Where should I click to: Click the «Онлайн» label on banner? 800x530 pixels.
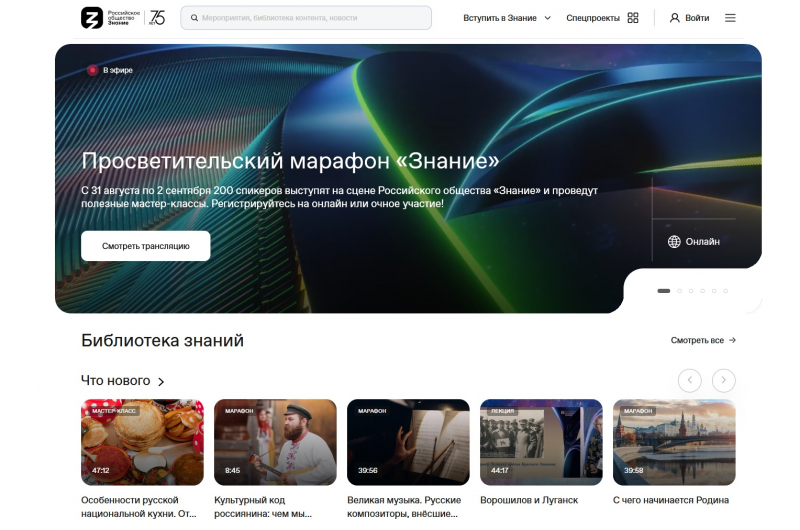point(703,242)
